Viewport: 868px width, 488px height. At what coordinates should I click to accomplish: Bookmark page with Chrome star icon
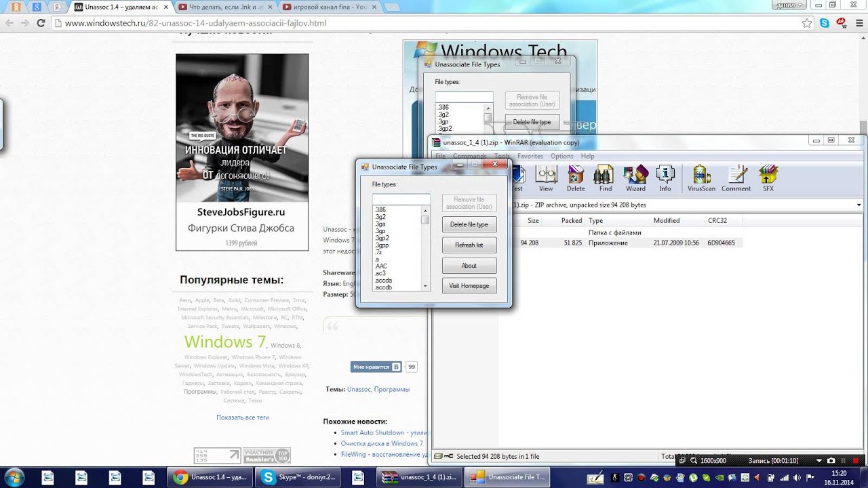coord(807,23)
